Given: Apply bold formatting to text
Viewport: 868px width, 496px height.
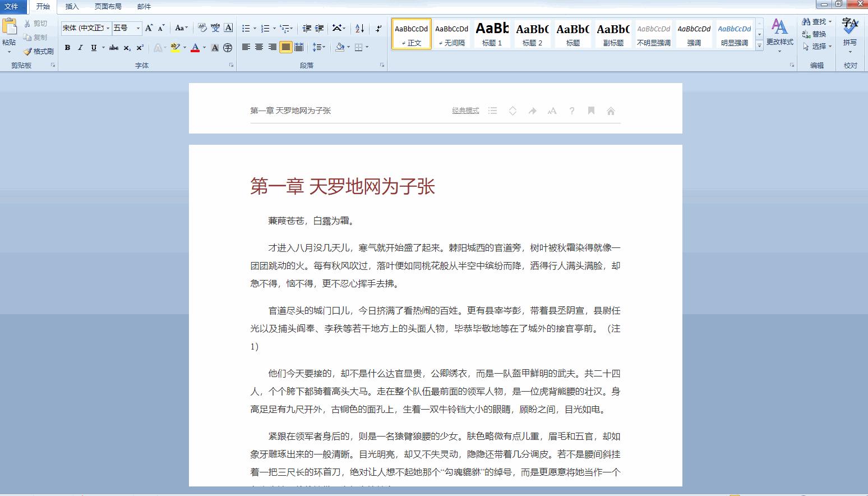Looking at the screenshot, I should [x=67, y=48].
